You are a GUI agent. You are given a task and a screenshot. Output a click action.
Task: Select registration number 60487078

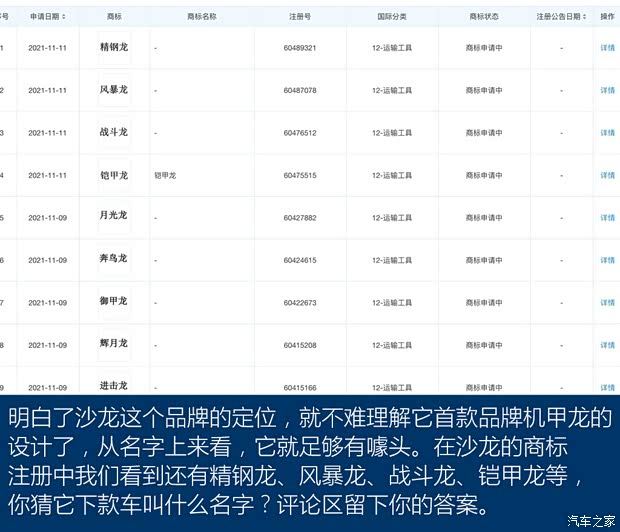coord(300,90)
